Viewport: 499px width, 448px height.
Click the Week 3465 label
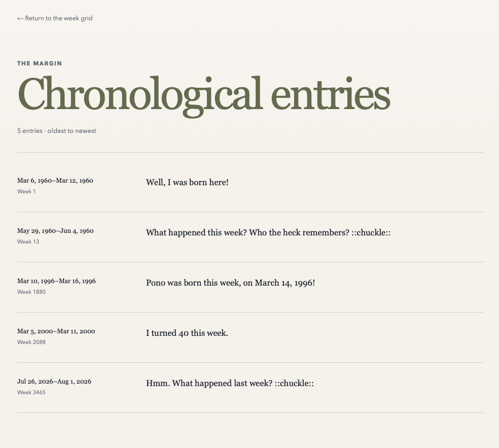pos(31,393)
